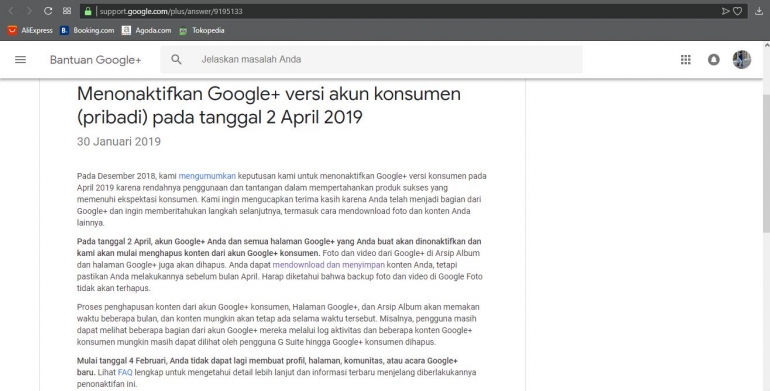770x391 pixels.
Task: Reload the page with the refresh icon
Action: tap(48, 11)
